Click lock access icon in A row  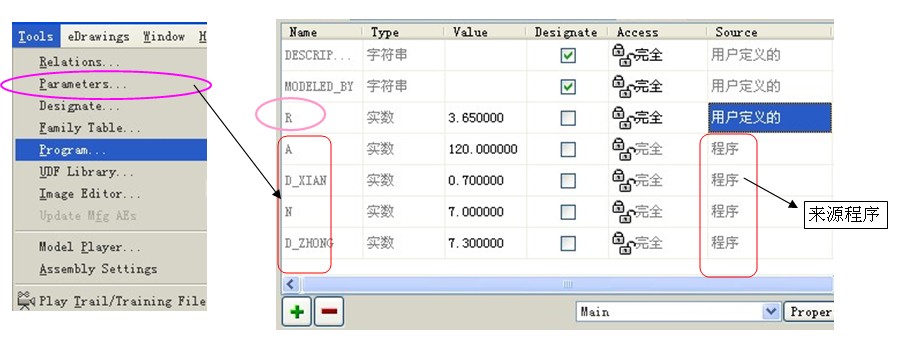[622, 149]
